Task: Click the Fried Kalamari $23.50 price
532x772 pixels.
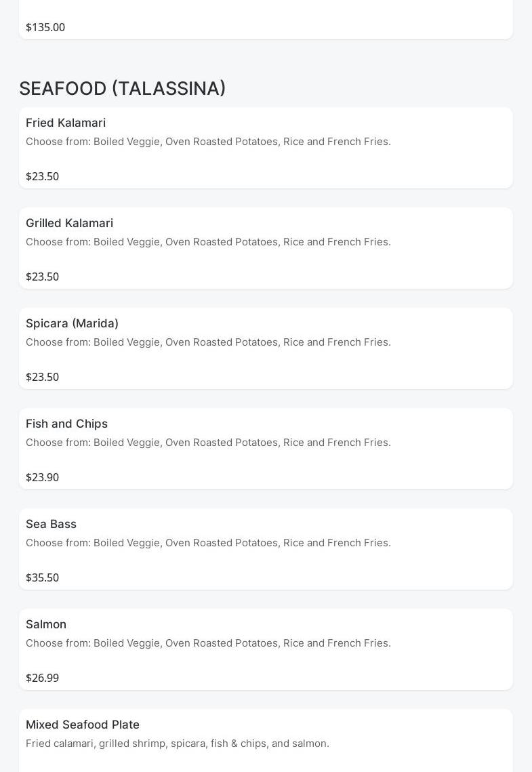Action: coord(42,177)
